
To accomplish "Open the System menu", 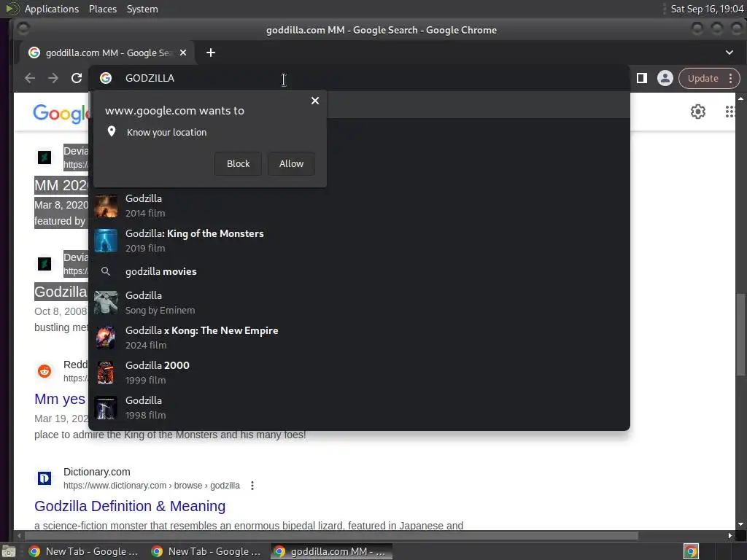I will click(x=142, y=9).
